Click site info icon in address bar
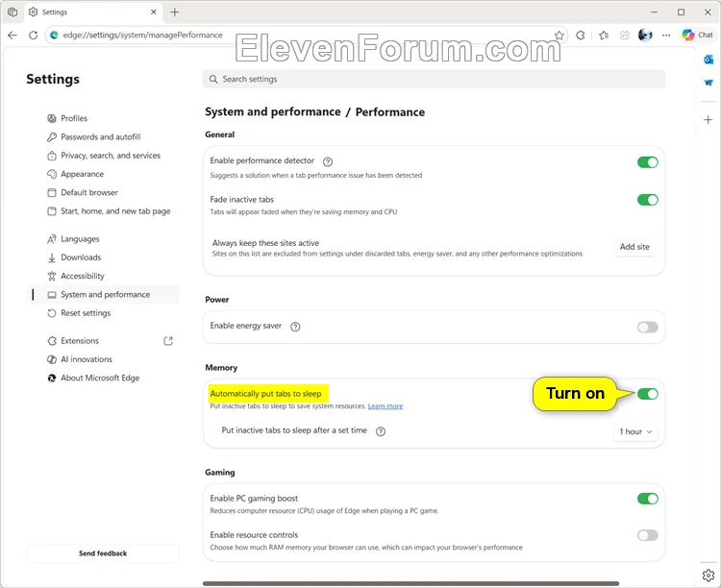The image size is (721, 588). coord(54,35)
